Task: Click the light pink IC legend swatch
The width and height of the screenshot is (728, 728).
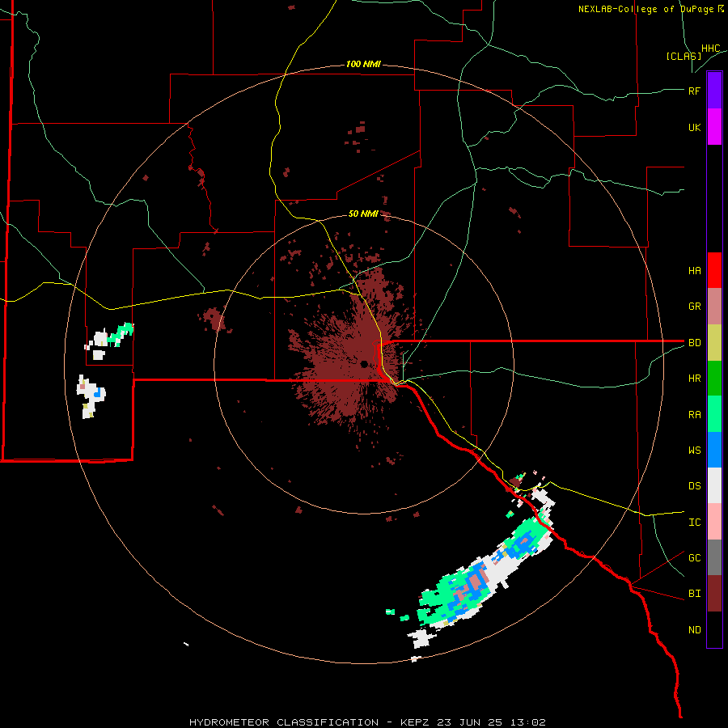Action: (714, 522)
